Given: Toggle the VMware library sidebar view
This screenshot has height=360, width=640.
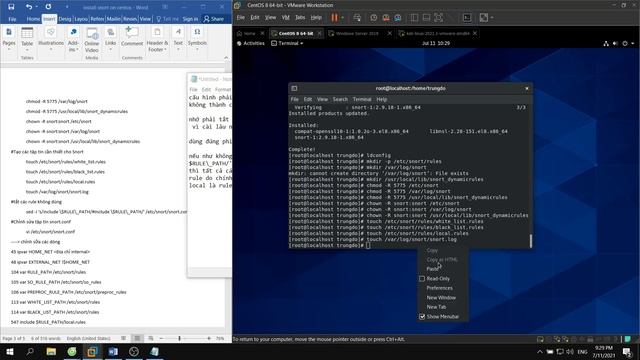Looking at the screenshot, I should click(414, 18).
